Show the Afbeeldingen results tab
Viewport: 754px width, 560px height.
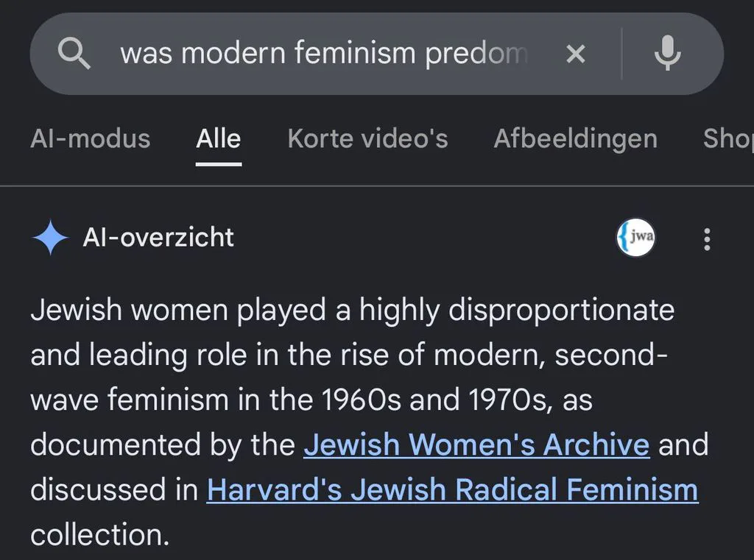tap(576, 138)
